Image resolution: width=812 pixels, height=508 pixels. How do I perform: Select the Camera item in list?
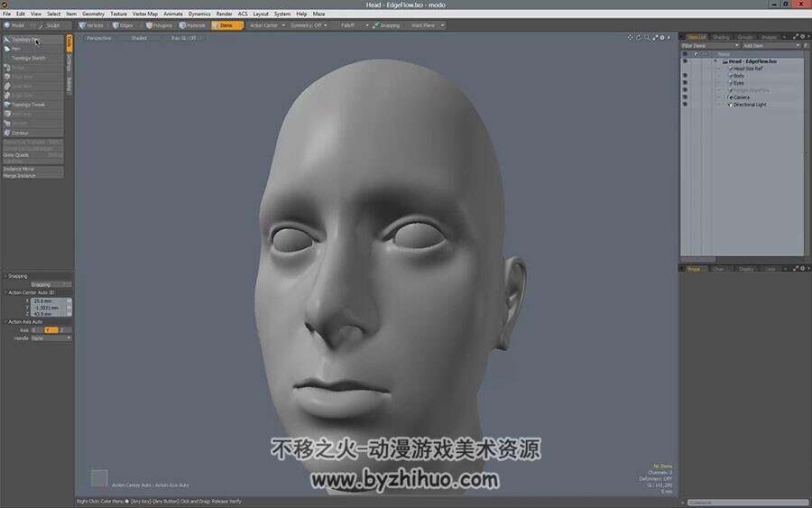pos(741,97)
